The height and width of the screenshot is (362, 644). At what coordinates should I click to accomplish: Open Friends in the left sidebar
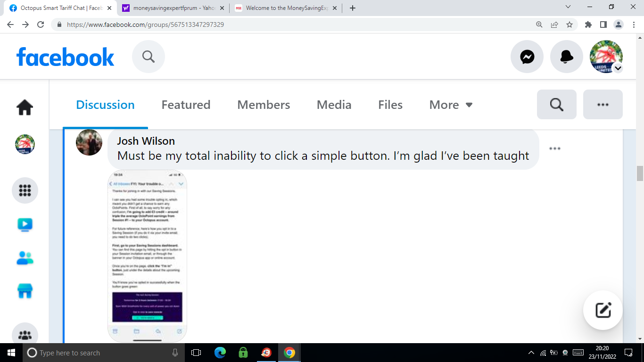coord(25,258)
